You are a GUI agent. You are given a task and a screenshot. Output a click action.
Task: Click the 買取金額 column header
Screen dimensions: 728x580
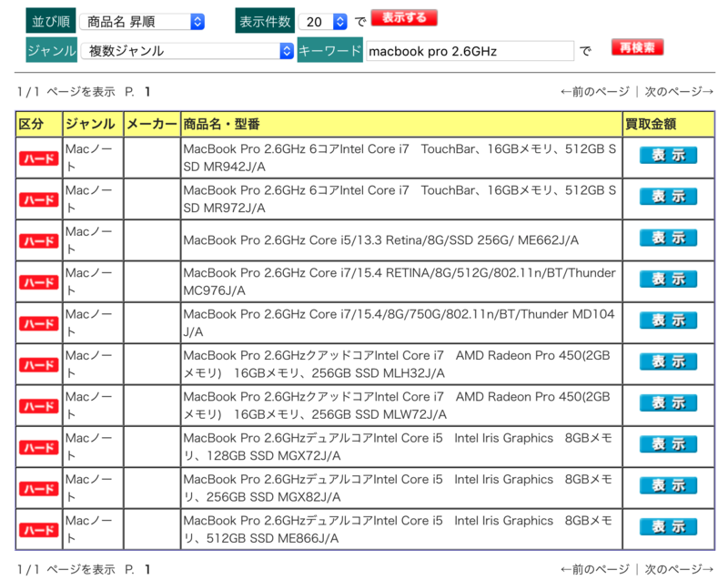(x=669, y=124)
